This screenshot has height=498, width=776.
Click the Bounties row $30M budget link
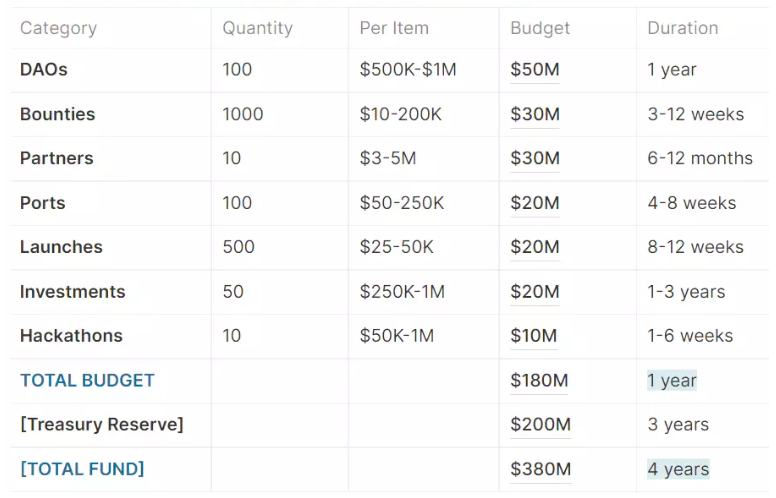(535, 114)
